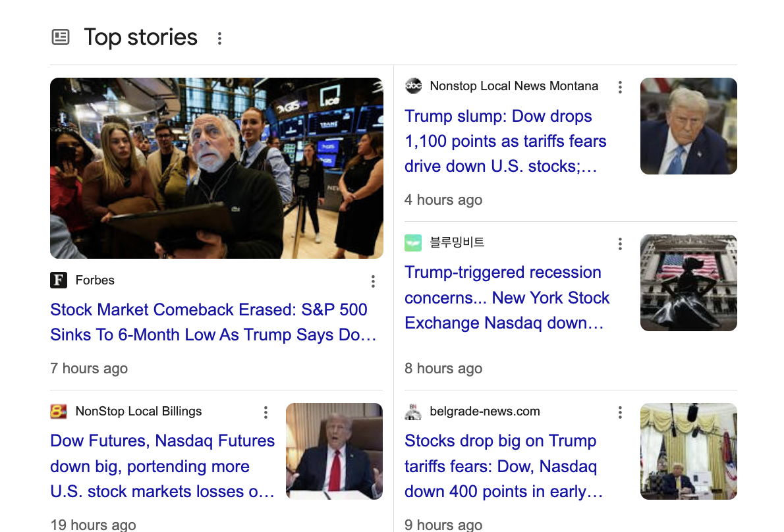Open more options for the 블루밍비트 story
The width and height of the screenshot is (784, 532).
pos(620,244)
